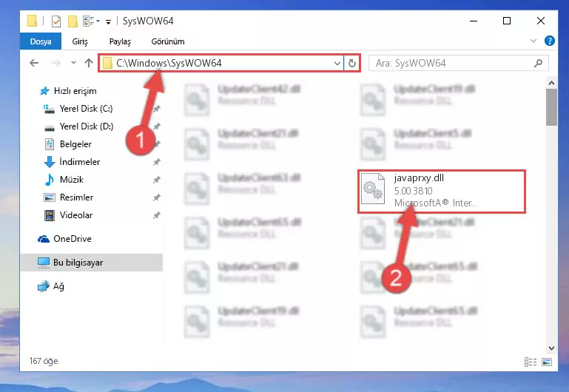Open the Müzik folder
The height and width of the screenshot is (392, 569).
[72, 180]
